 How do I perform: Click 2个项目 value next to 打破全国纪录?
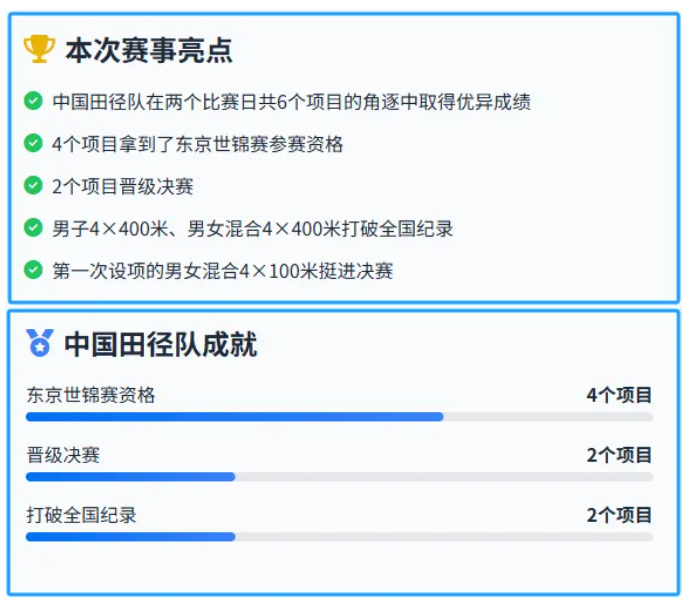tap(620, 515)
